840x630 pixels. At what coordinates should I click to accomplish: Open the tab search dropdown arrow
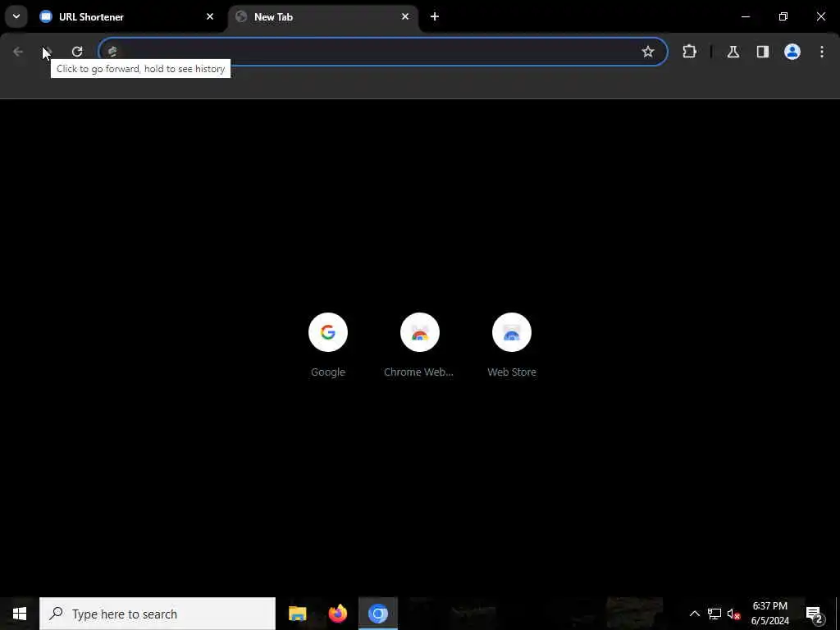point(16,16)
